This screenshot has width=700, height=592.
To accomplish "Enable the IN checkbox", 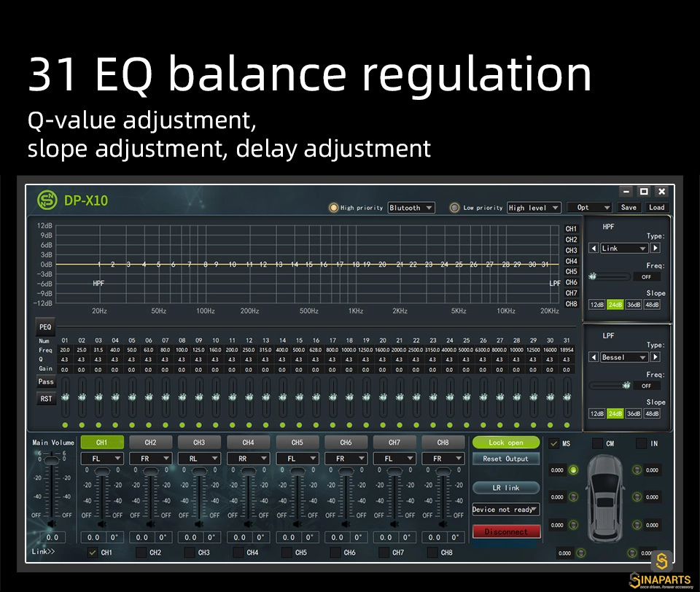I will click(x=641, y=443).
